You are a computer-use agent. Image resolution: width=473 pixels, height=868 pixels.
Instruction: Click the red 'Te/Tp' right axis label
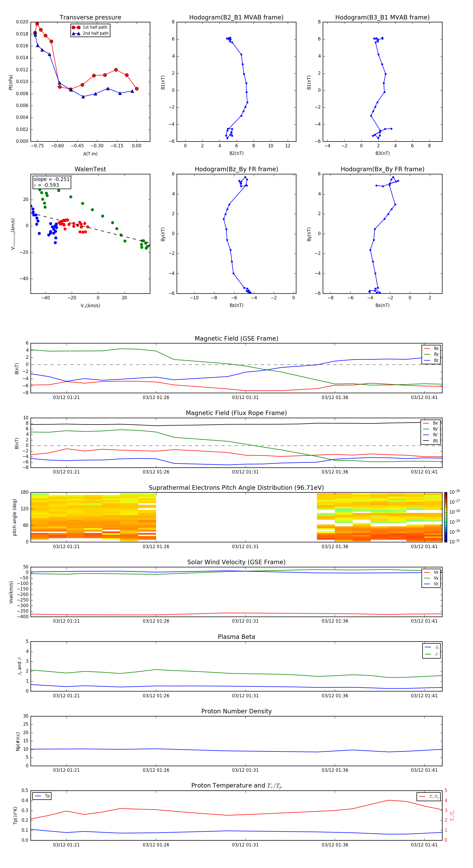(x=453, y=815)
